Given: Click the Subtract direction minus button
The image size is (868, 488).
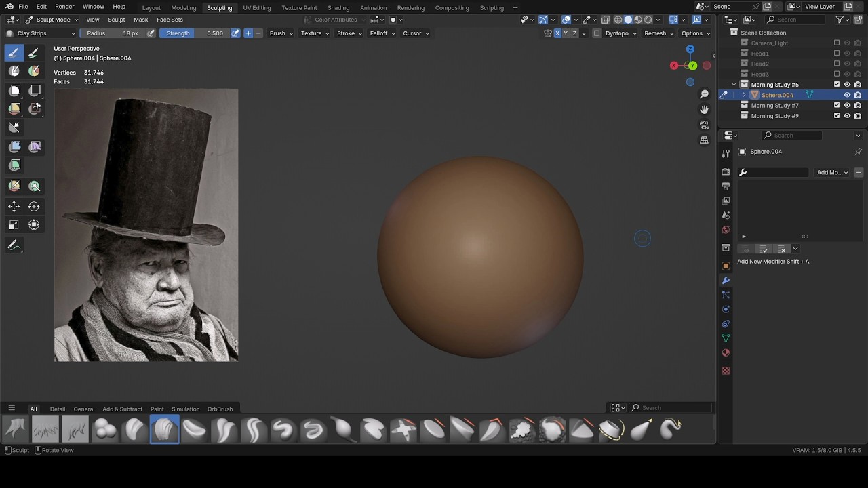Looking at the screenshot, I should [258, 33].
